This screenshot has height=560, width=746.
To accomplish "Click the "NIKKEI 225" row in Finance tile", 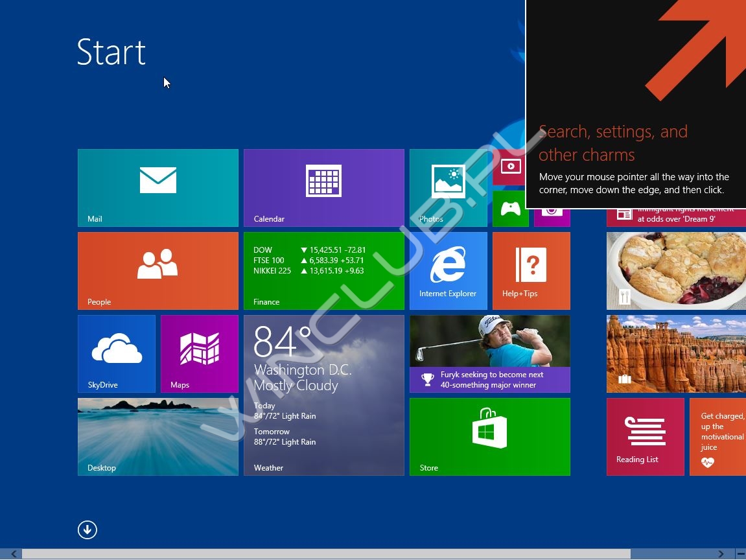I will [x=309, y=271].
